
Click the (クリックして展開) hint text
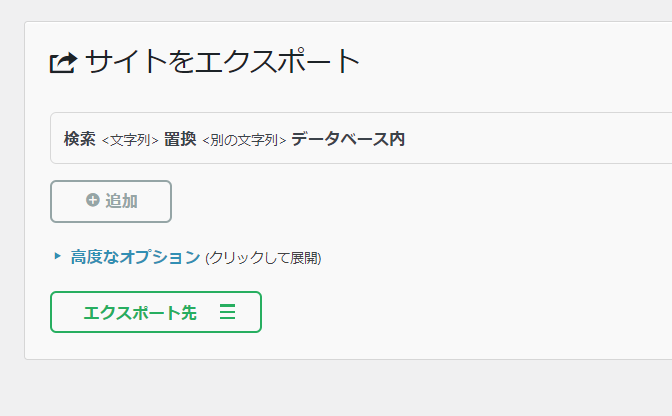263,258
